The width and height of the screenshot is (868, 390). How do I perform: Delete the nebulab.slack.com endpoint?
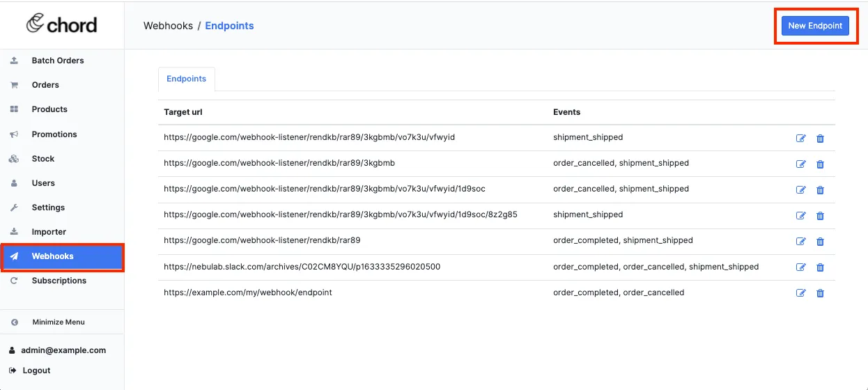click(x=820, y=267)
